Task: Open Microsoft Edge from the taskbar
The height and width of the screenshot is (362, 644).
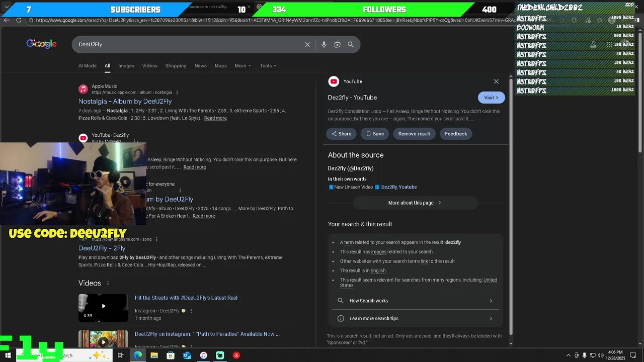Action: 137,355
